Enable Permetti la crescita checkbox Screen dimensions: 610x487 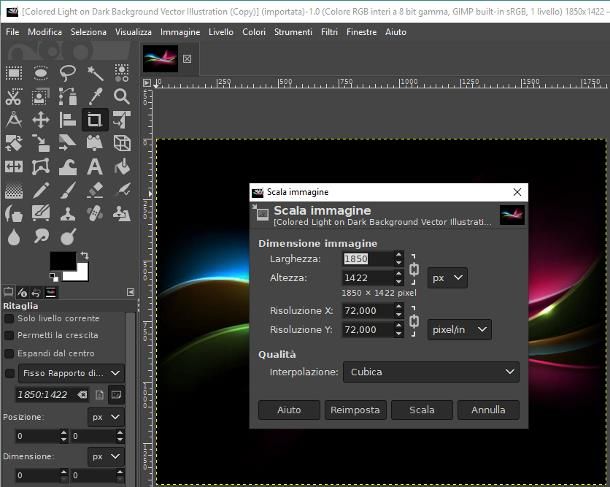pyautogui.click(x=9, y=335)
